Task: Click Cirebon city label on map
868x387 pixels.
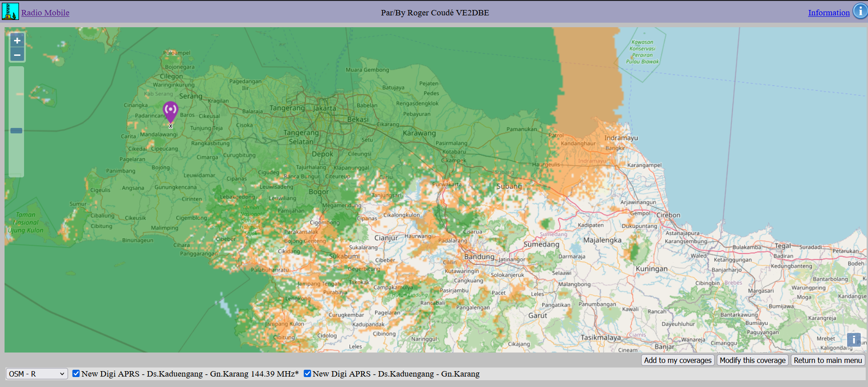Action: (668, 215)
